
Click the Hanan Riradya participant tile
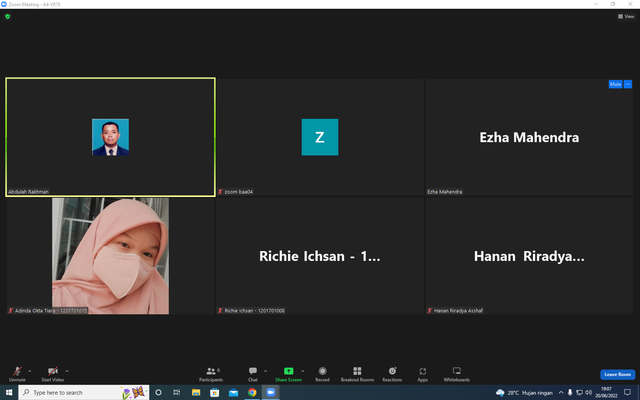[529, 256]
